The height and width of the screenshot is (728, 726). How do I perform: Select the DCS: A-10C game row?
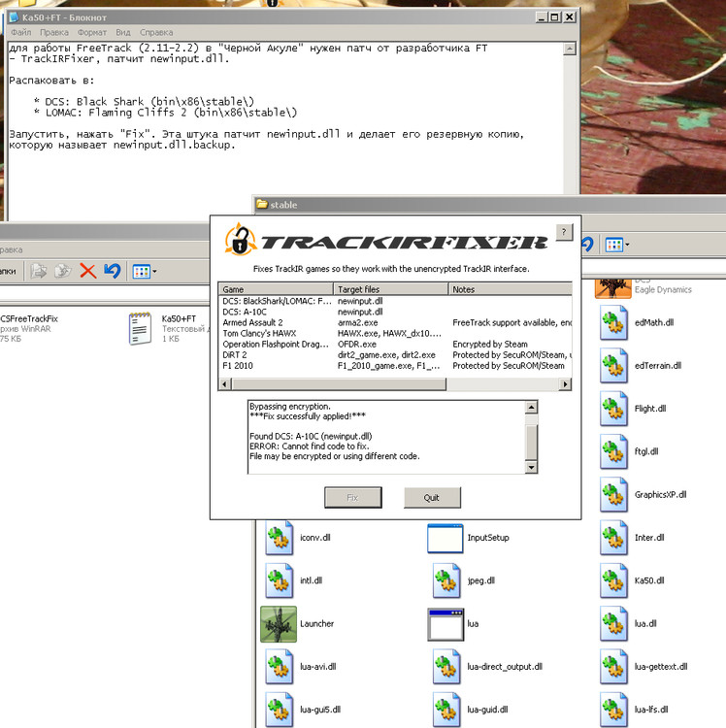pyautogui.click(x=395, y=312)
